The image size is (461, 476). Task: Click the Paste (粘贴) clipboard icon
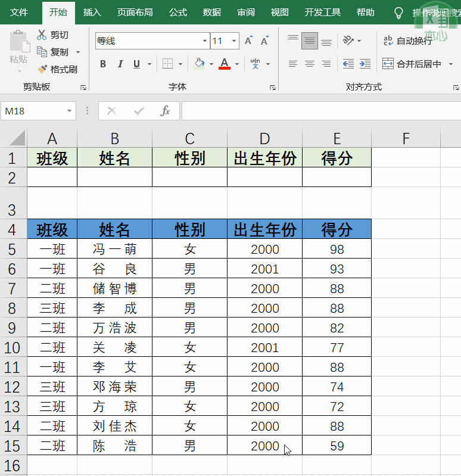coord(20,41)
